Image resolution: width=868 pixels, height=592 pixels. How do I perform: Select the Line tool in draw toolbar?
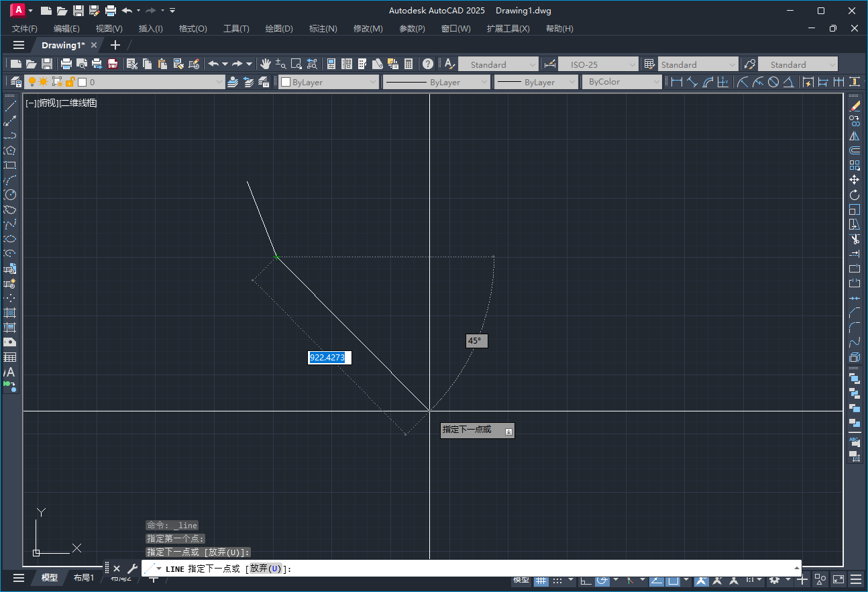click(10, 106)
